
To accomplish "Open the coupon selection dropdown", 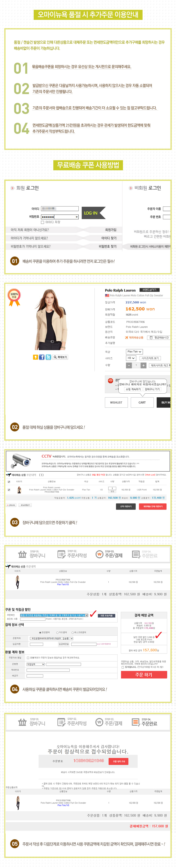I will coord(54,615).
